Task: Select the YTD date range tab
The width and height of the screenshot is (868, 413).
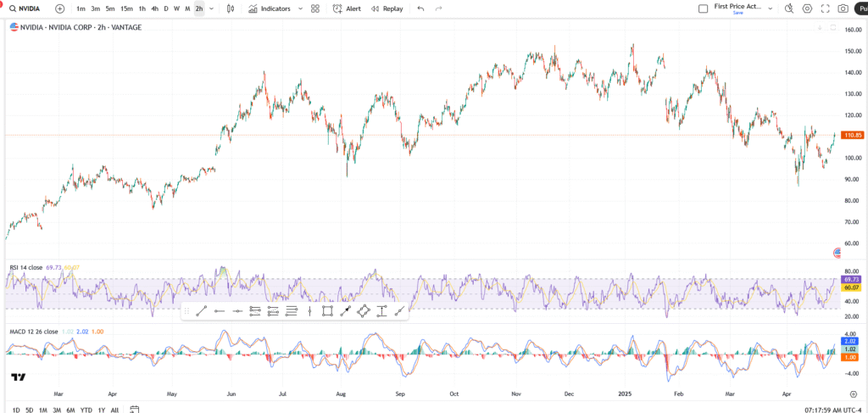Action: coord(86,410)
